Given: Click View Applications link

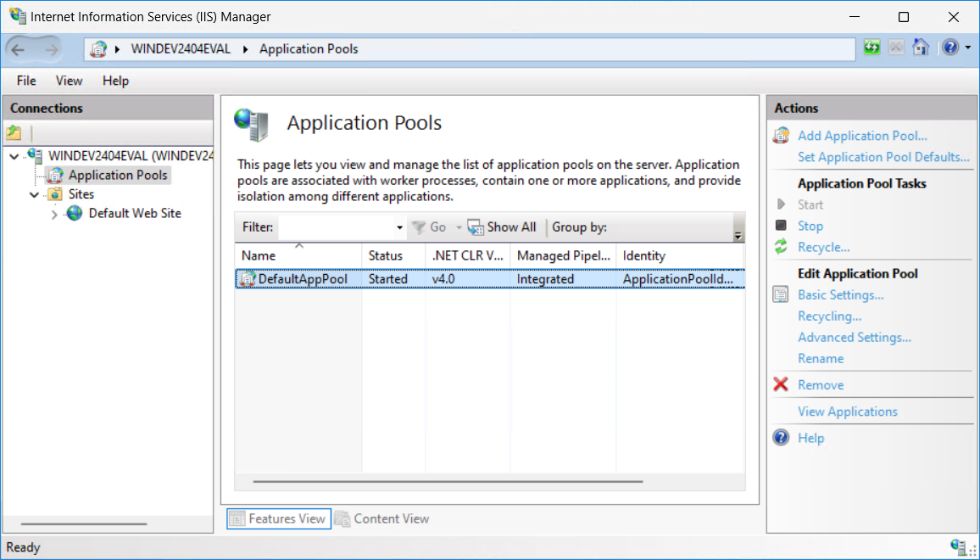Looking at the screenshot, I should 848,411.
